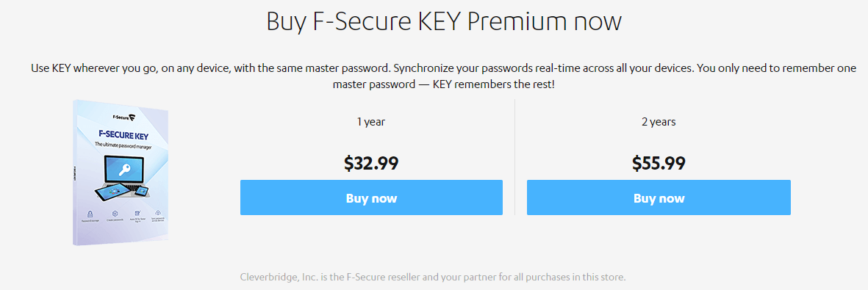Viewport: 868px width, 290px height.
Task: Click the Cleverbridge reseller notice text
Action: 433,275
